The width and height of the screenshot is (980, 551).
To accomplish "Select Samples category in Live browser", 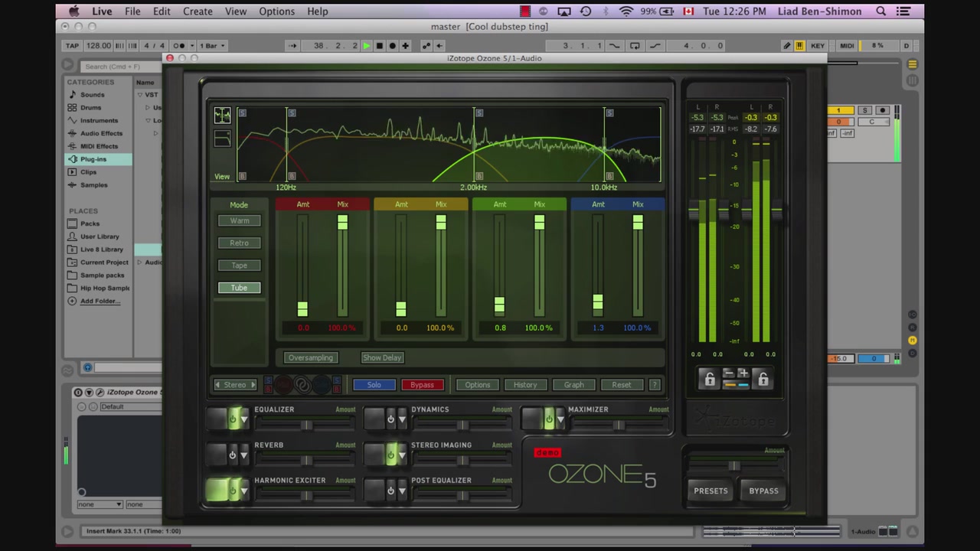I will (93, 185).
